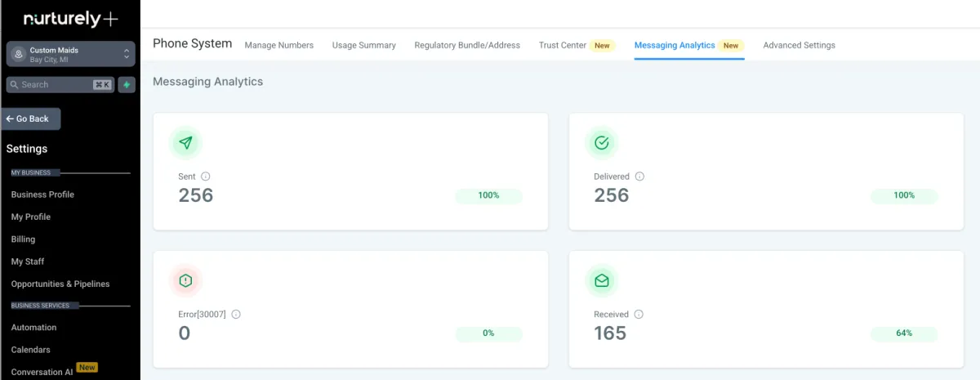Click the location pin avatar icon
Viewport: 980px width, 380px height.
[x=19, y=55]
